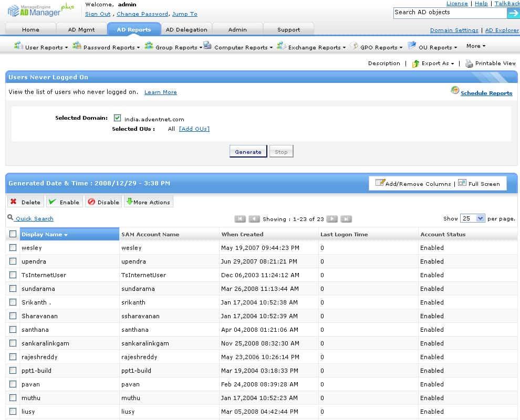Viewport: 520px width, 420px height.
Task: Jump to the last page arrow
Action: pos(346,219)
